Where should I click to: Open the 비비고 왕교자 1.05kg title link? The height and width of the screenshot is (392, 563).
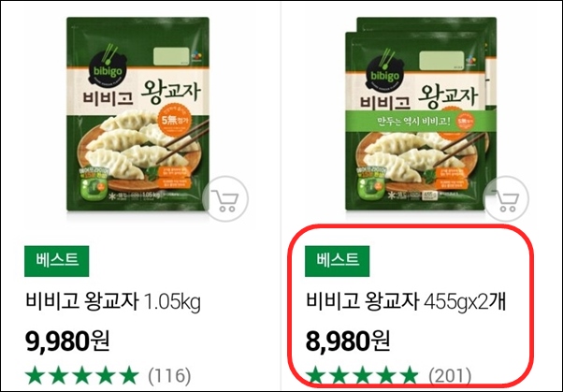point(113,302)
